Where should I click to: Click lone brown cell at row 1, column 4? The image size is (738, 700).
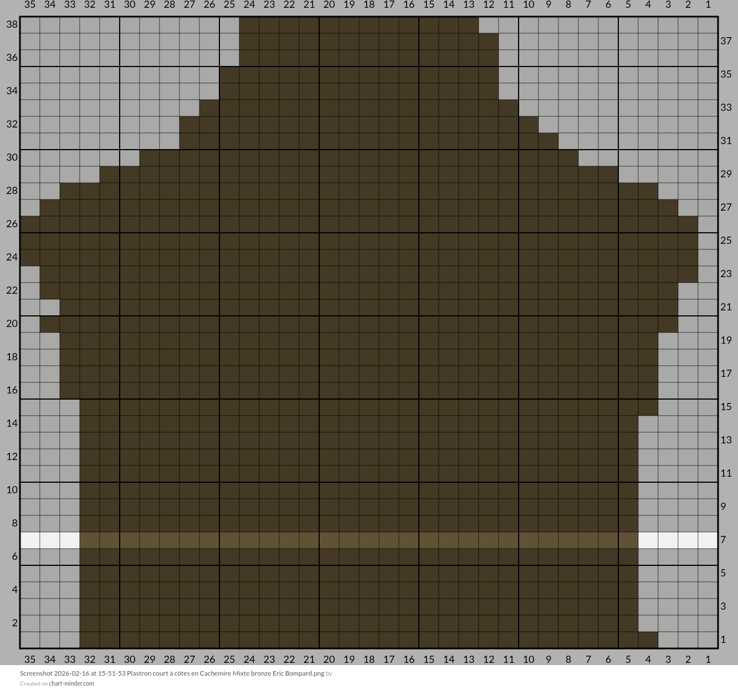pos(648,640)
